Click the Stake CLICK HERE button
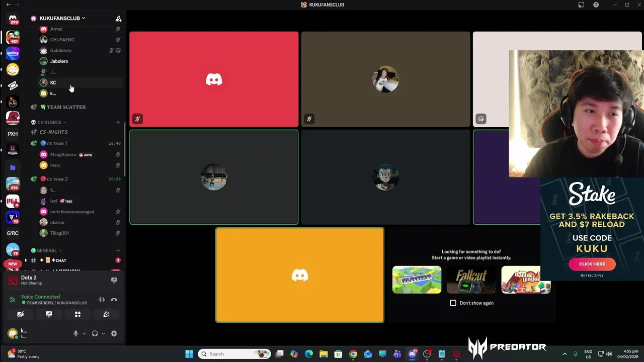Screen dimensions: 644x362 592,264
